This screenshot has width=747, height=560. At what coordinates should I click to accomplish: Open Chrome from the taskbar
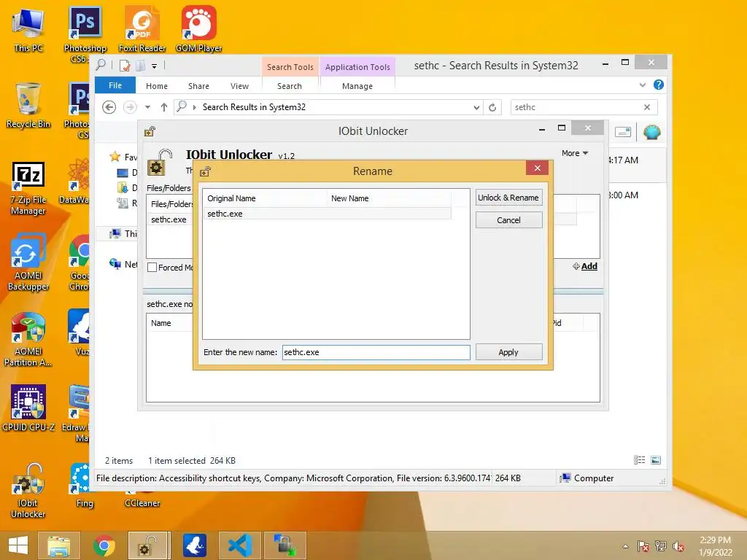(104, 545)
